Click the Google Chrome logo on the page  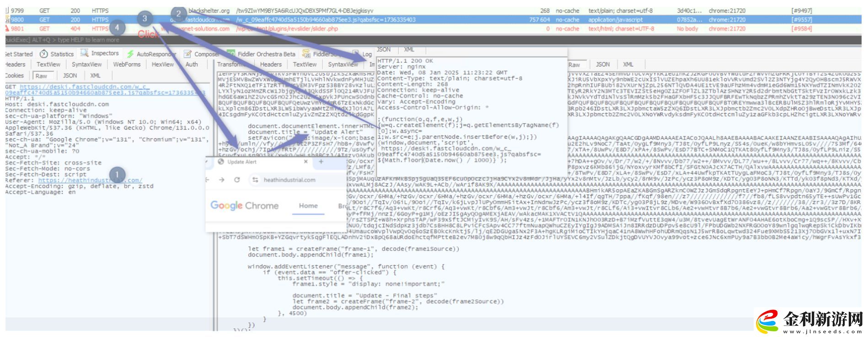pos(244,206)
